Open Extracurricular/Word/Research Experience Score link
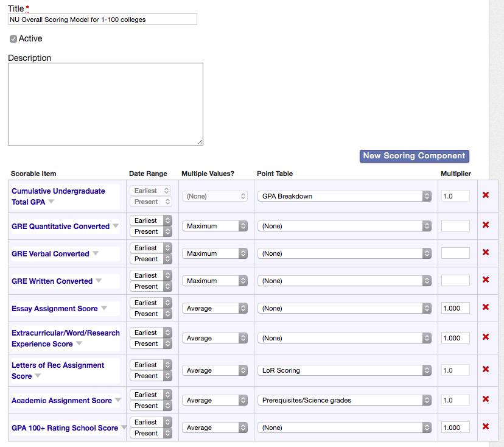Screen dimensions: 504x447 [x=65, y=333]
